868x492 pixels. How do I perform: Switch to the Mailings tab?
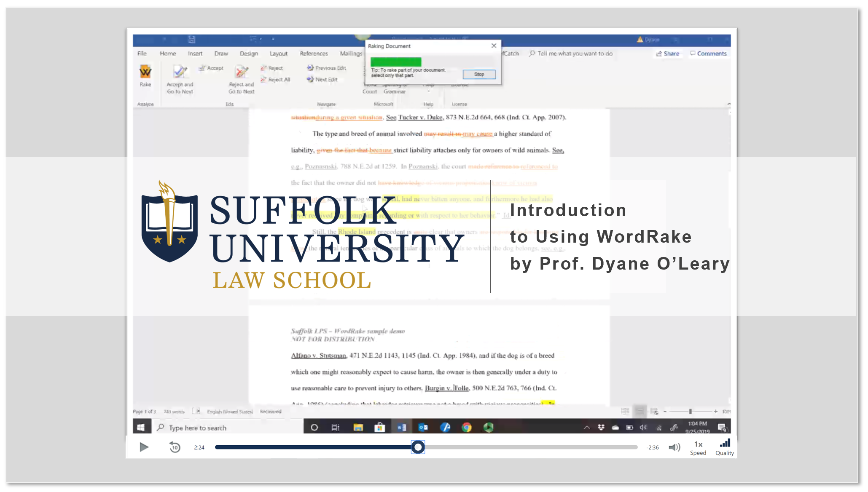click(351, 53)
